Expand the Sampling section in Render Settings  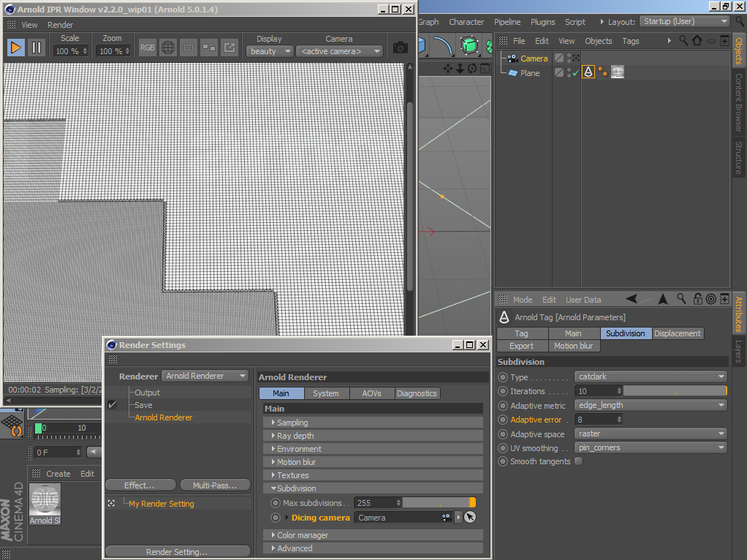tap(292, 423)
